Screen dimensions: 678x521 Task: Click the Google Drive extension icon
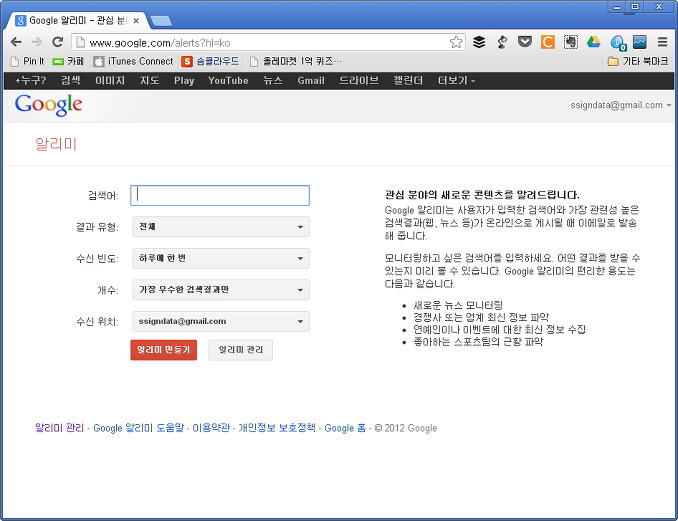point(594,42)
